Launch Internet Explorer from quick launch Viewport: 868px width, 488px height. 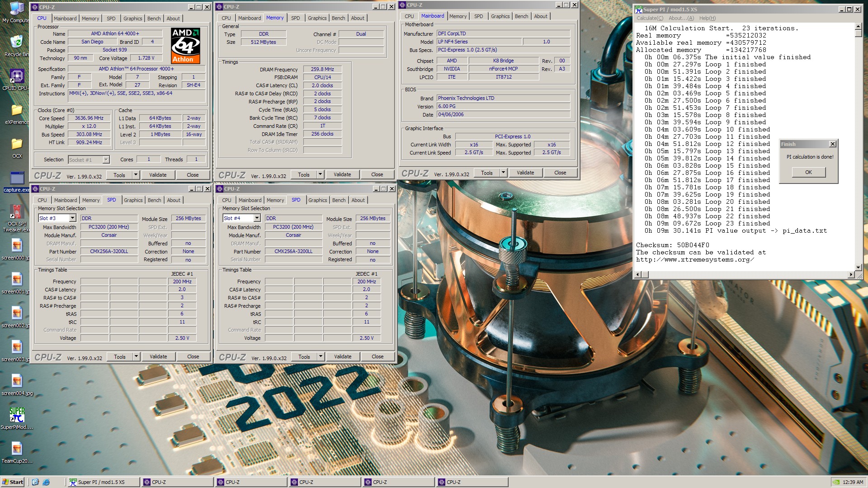pyautogui.click(x=46, y=482)
